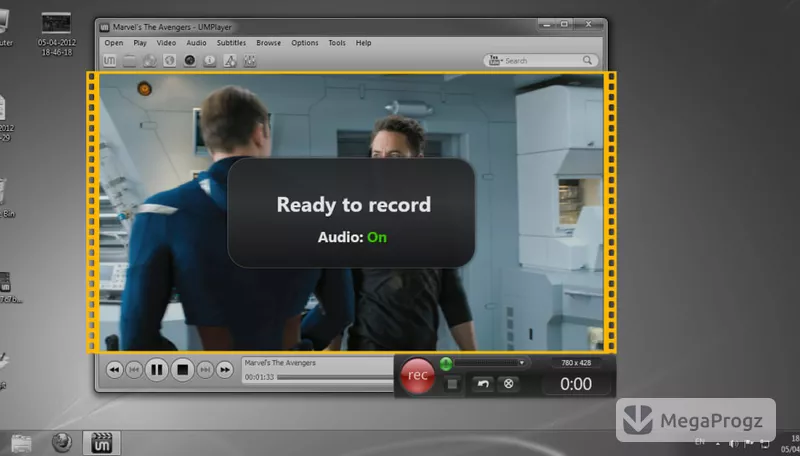Expand the audio source dropdown arrow
This screenshot has width=800, height=456.
point(521,363)
